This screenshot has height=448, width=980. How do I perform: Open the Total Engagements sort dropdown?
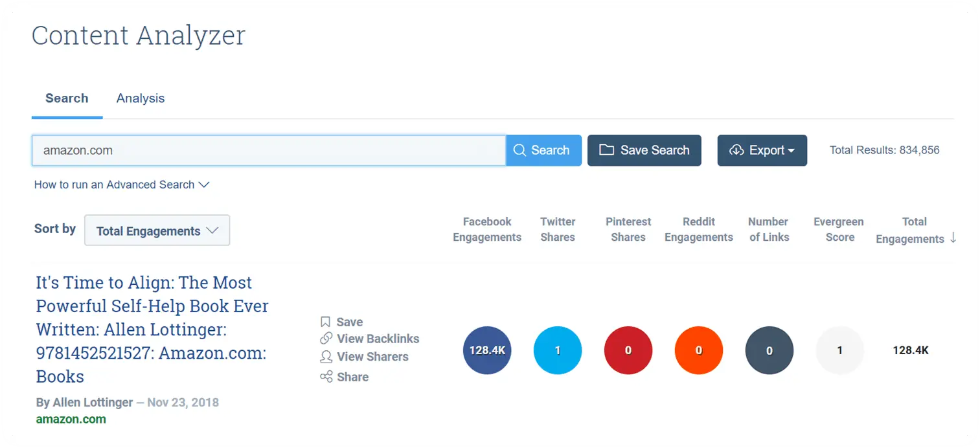pyautogui.click(x=157, y=230)
